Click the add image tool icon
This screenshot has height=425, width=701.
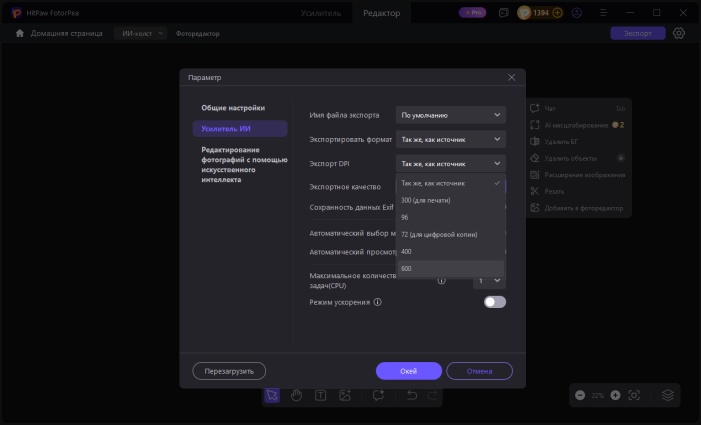coord(345,395)
